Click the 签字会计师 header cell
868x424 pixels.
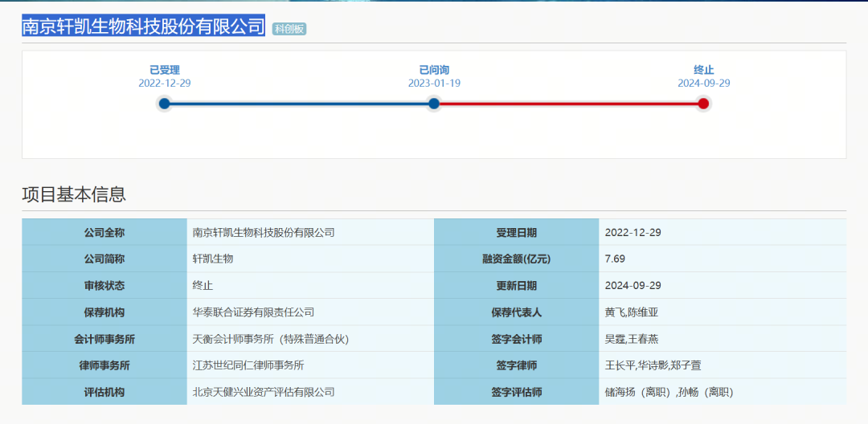[517, 338]
